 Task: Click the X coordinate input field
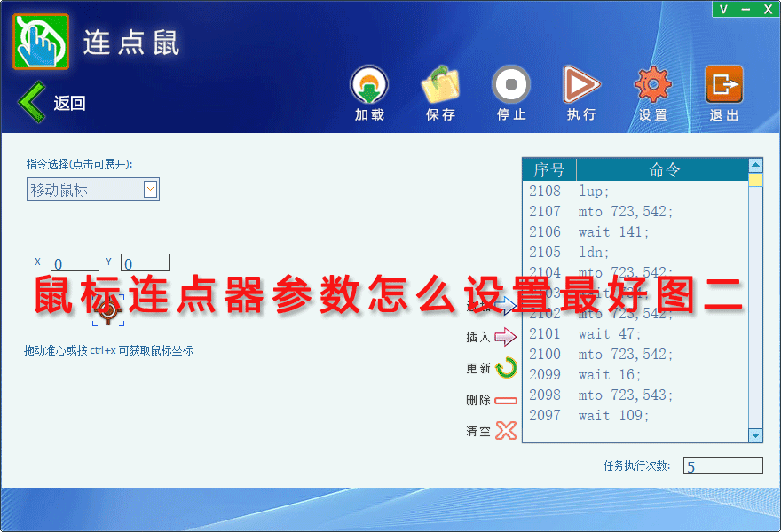[75, 262]
